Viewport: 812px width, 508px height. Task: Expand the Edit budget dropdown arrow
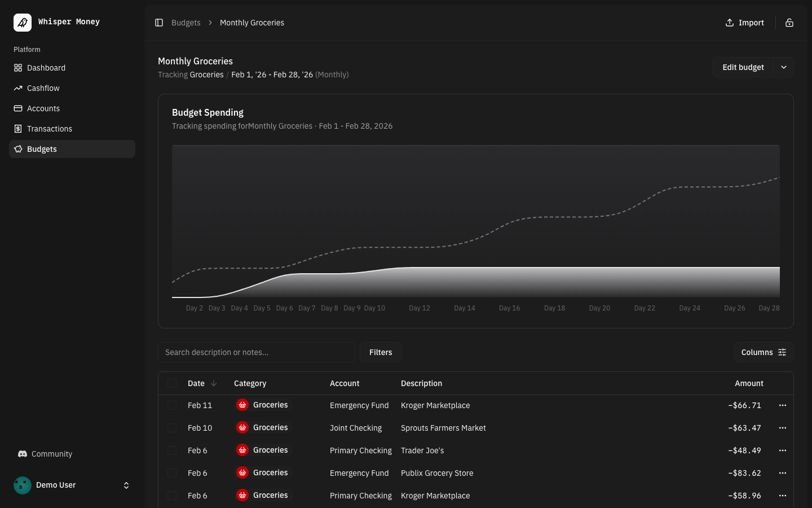[783, 67]
